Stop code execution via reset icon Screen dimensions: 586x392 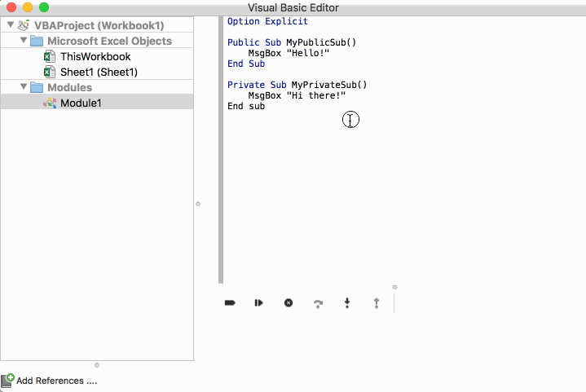coord(289,302)
